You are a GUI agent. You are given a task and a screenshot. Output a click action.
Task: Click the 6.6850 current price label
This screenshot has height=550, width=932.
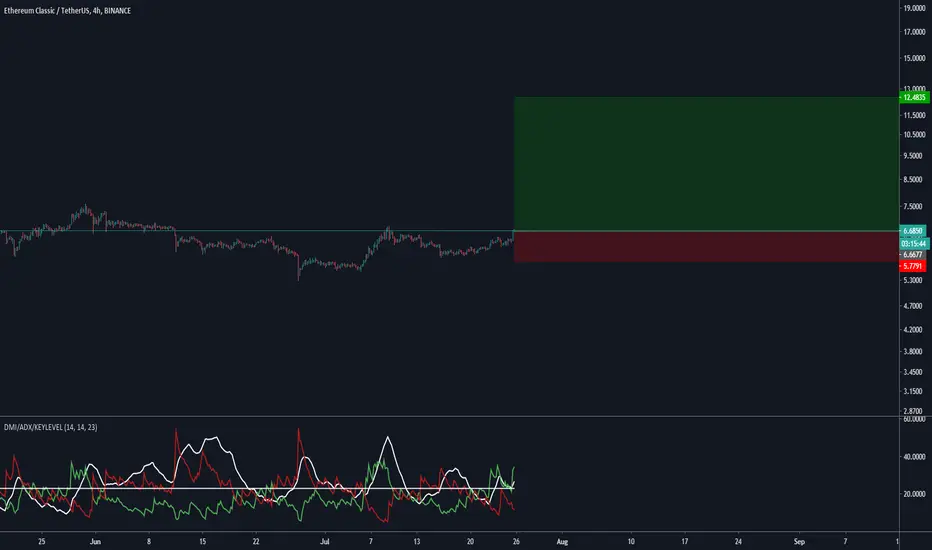(x=912, y=231)
